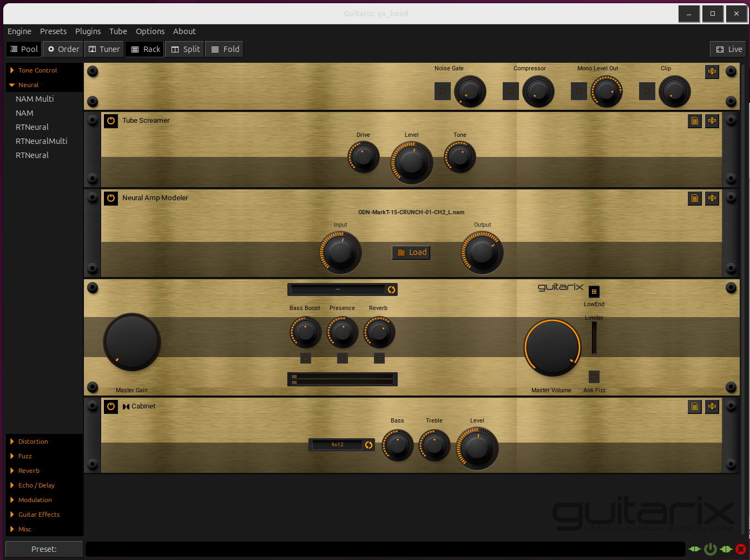The image size is (750, 560).
Task: Click the tube selector cycle icon in amp head
Action: (391, 290)
